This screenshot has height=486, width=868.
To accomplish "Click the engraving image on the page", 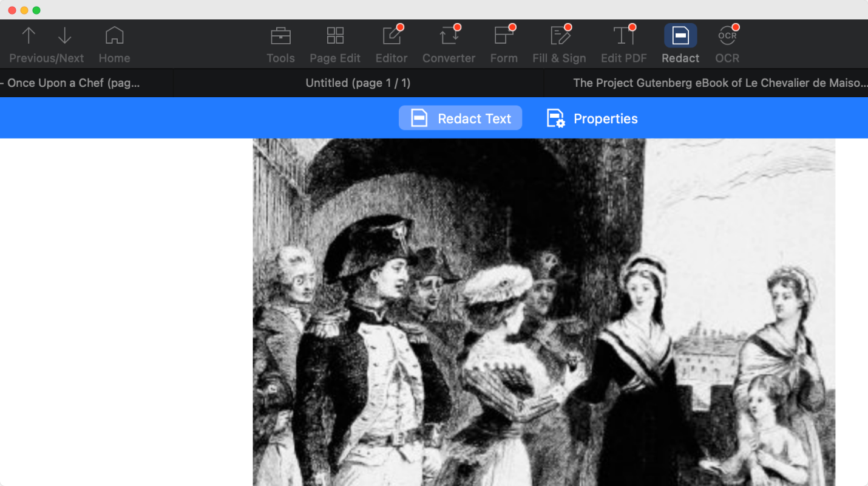I will tap(544, 312).
